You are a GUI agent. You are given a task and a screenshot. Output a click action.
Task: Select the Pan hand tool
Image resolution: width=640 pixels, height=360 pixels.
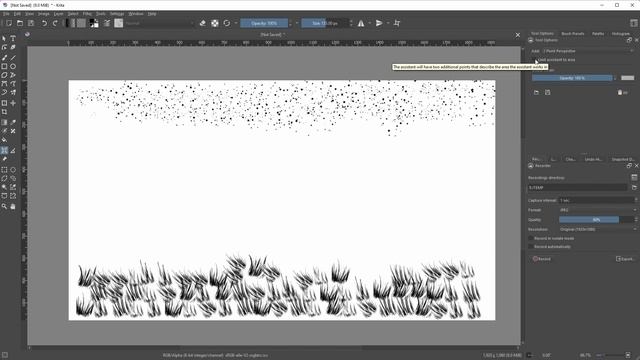click(x=13, y=207)
